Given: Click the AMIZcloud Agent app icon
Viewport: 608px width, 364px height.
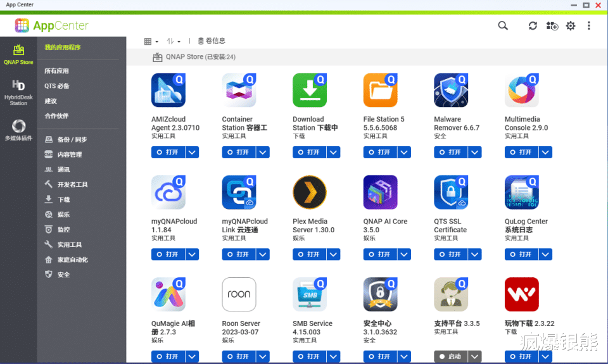Looking at the screenshot, I should click(x=168, y=90).
